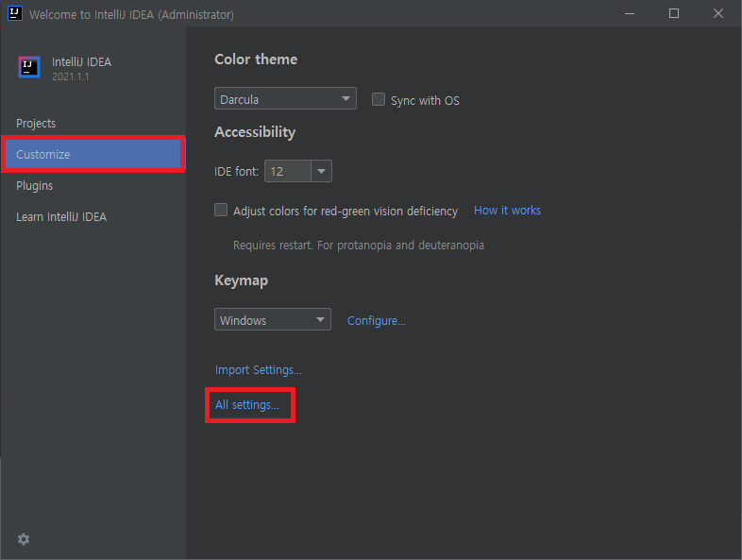Screen dimensions: 742x560
Task: Open the Projects section
Action: click(36, 124)
